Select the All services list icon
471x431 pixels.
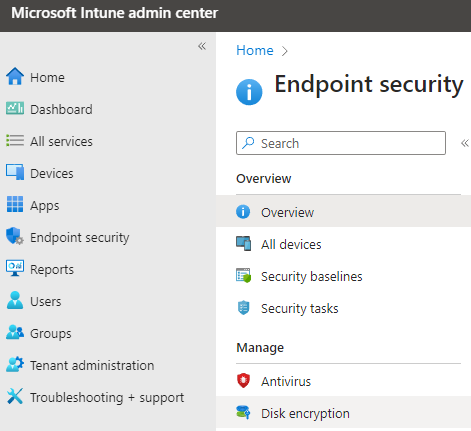(x=15, y=140)
